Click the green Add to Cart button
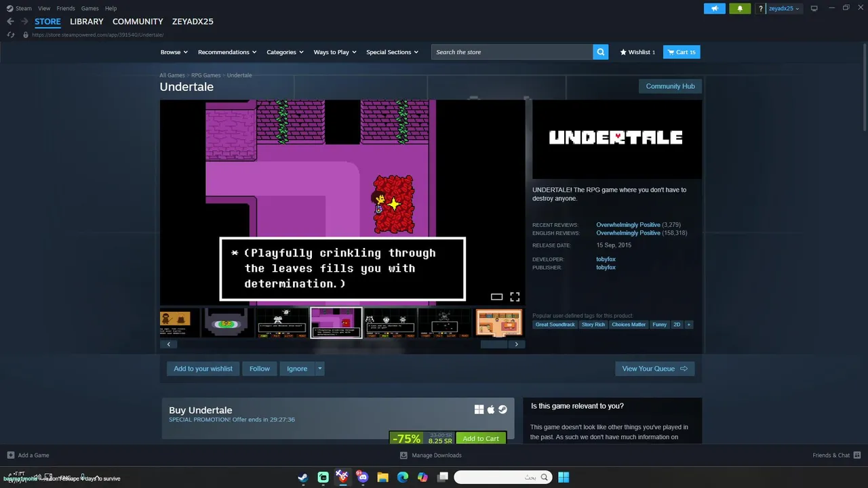The width and height of the screenshot is (868, 488). click(x=481, y=439)
